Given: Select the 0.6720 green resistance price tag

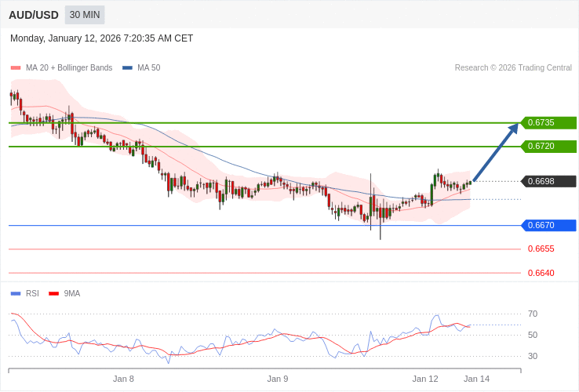Looking at the screenshot, I should 548,147.
